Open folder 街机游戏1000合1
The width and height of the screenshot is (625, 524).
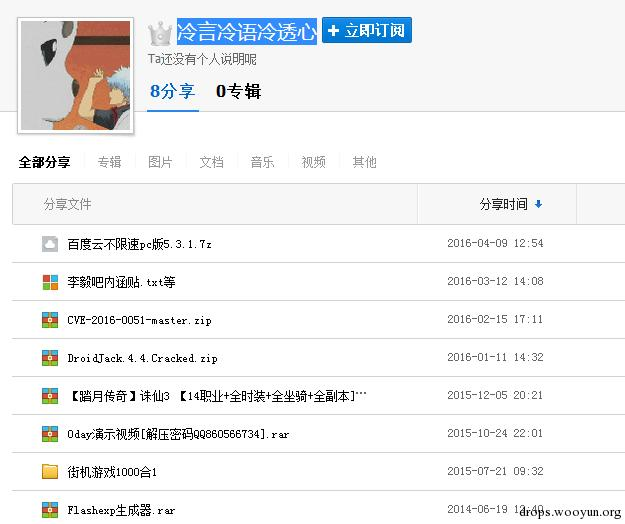pos(112,472)
